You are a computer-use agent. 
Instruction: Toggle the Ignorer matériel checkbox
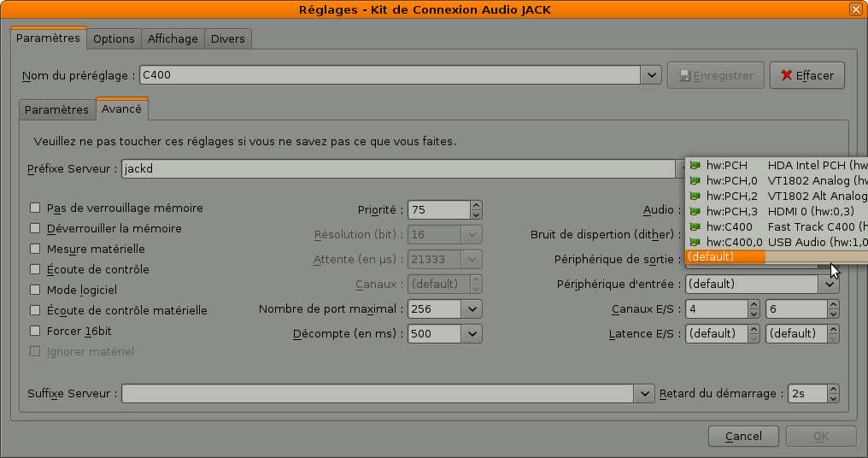(35, 351)
